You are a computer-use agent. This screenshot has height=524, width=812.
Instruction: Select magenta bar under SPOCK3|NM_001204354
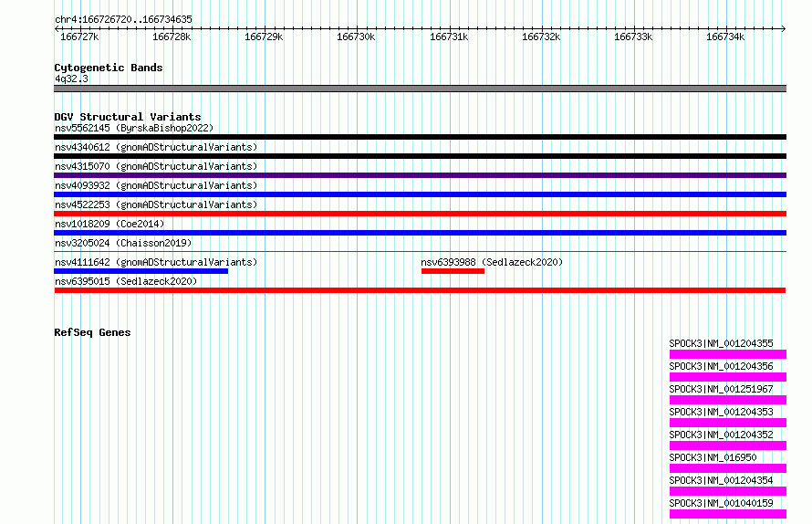728,491
